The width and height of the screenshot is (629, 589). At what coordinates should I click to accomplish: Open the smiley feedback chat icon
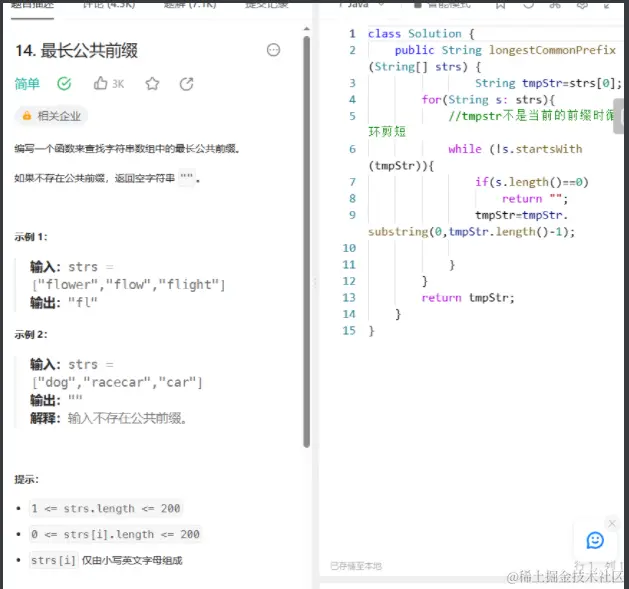pos(595,540)
